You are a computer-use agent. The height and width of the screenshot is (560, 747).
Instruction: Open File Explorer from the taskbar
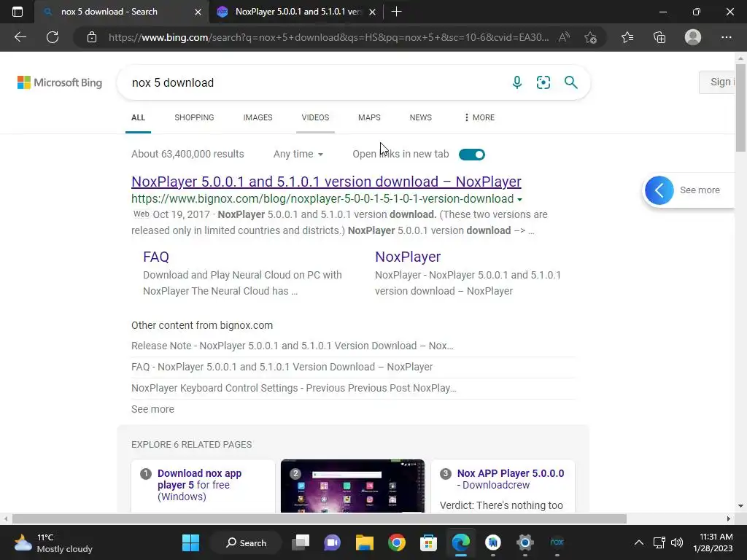(x=365, y=542)
